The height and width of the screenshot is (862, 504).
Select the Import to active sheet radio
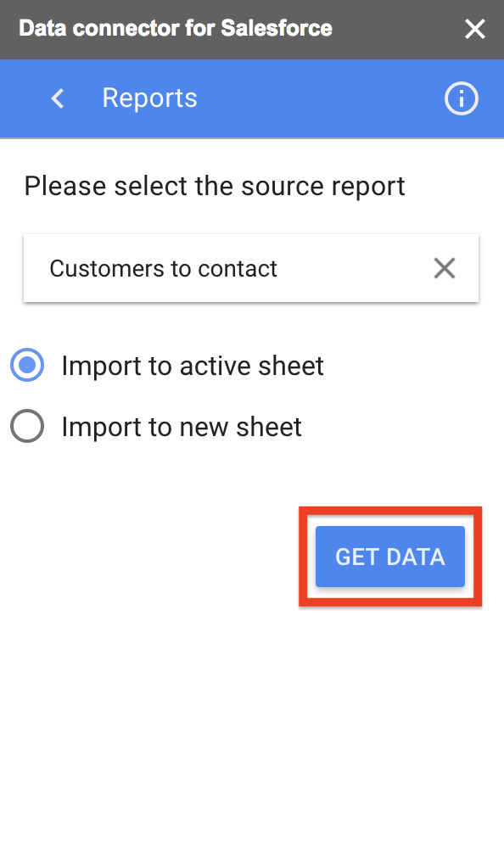pos(27,366)
